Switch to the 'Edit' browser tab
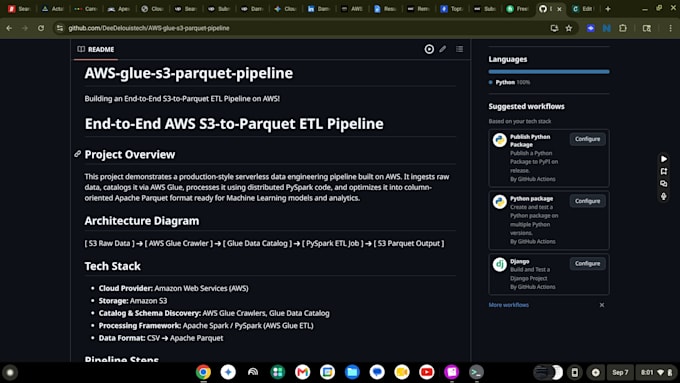 [x=582, y=9]
